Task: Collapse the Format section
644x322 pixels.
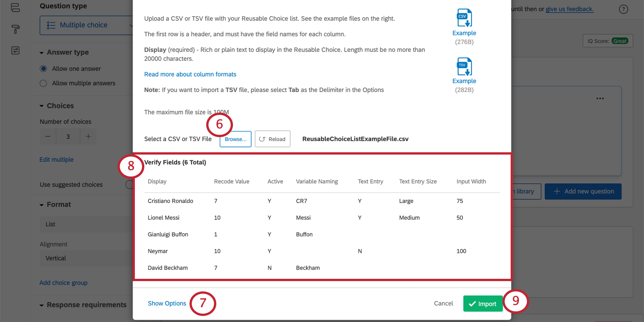Action: click(42, 205)
